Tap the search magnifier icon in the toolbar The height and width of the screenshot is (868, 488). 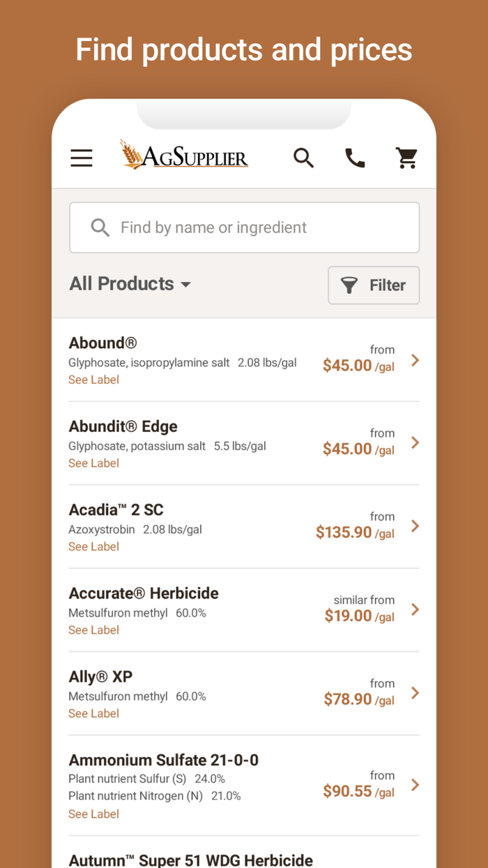(x=304, y=158)
